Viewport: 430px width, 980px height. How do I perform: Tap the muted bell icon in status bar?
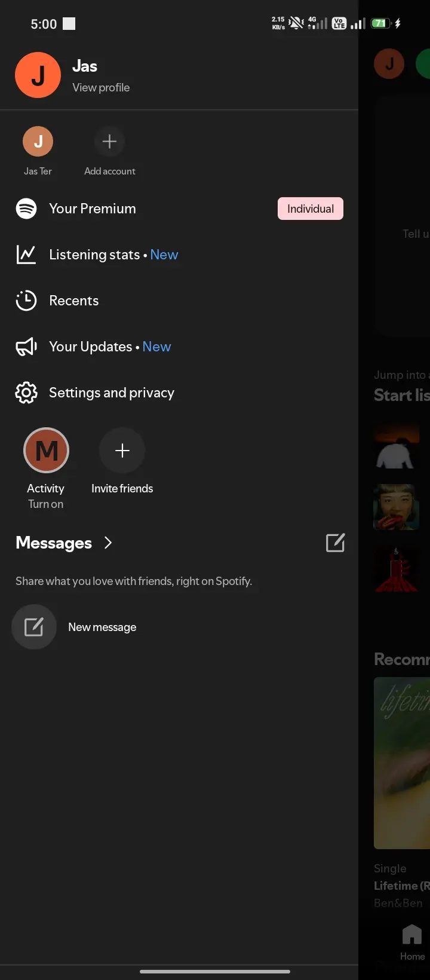(x=296, y=23)
